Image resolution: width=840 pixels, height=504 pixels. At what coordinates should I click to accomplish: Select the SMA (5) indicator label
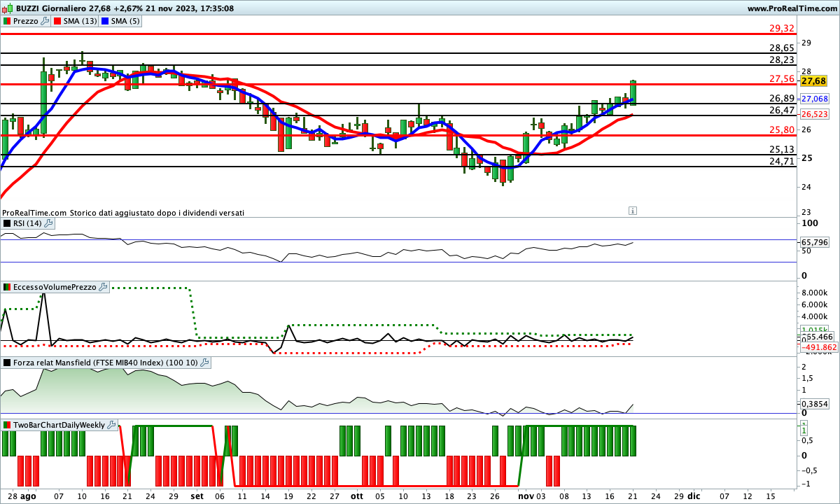[126, 21]
